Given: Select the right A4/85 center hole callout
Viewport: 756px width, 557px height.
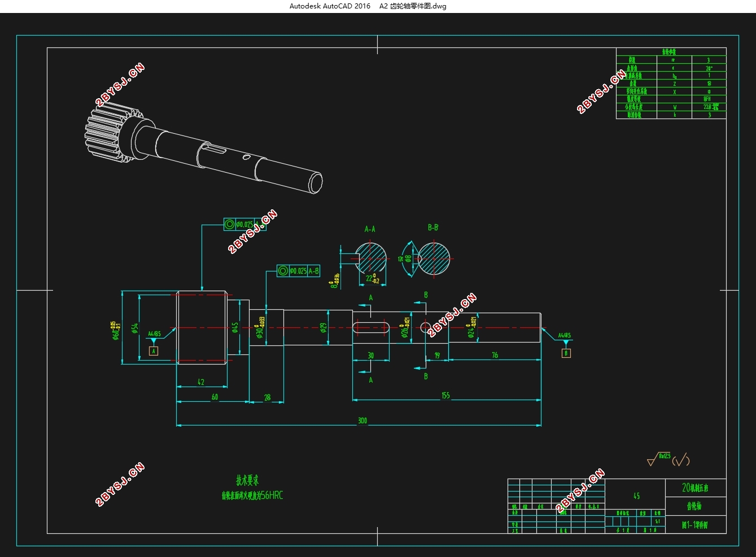Looking at the screenshot, I should [565, 336].
